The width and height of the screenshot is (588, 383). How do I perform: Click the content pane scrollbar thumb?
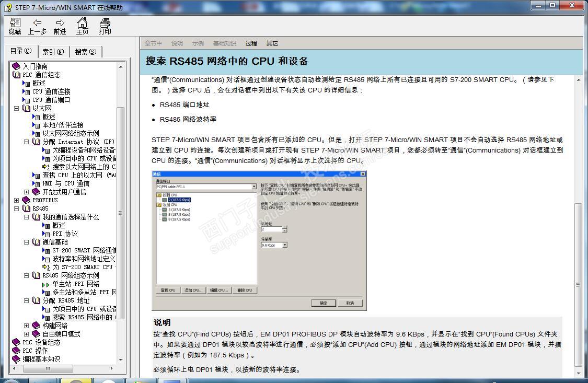[578, 285]
